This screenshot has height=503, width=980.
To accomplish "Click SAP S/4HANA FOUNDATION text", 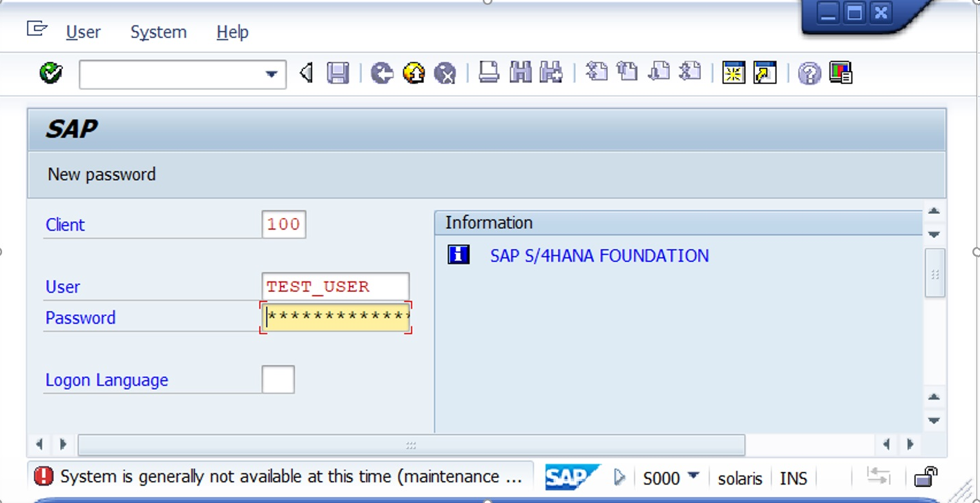I will click(x=599, y=255).
